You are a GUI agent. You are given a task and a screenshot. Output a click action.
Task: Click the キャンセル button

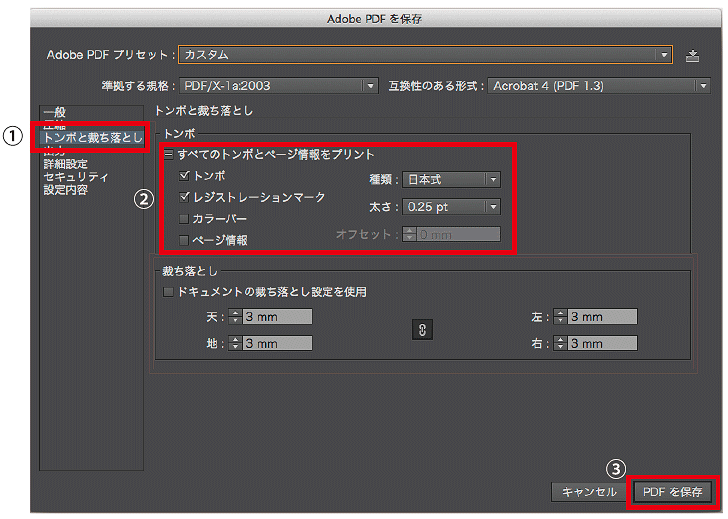(589, 492)
